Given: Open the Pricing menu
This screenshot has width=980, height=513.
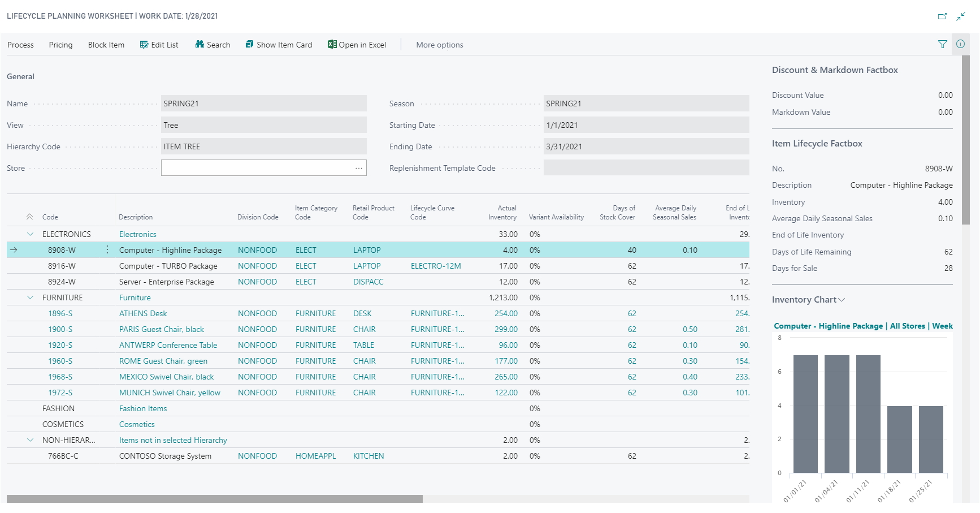Looking at the screenshot, I should [x=60, y=45].
